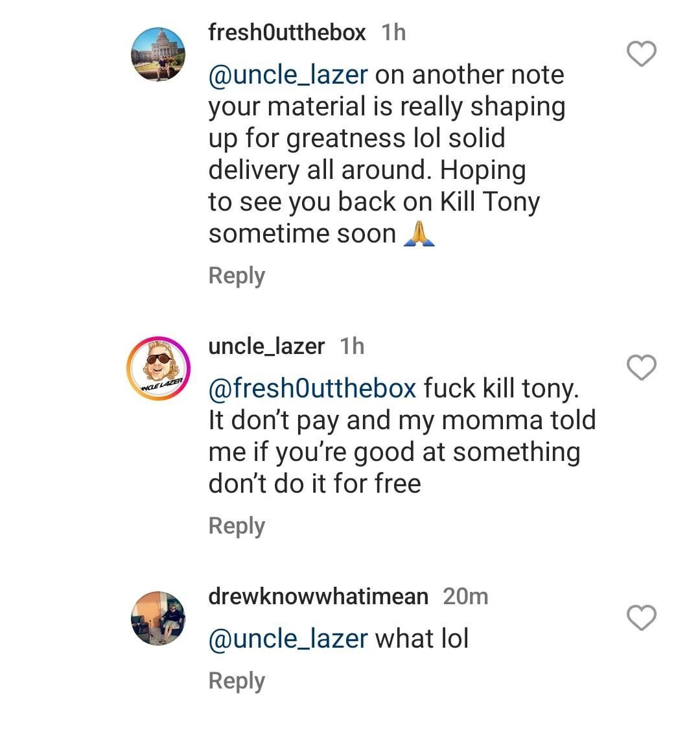Screen dimensions: 700x730
Task: Click the 1h timestamp beside fresh0utthebox
Action: pyautogui.click(x=393, y=32)
